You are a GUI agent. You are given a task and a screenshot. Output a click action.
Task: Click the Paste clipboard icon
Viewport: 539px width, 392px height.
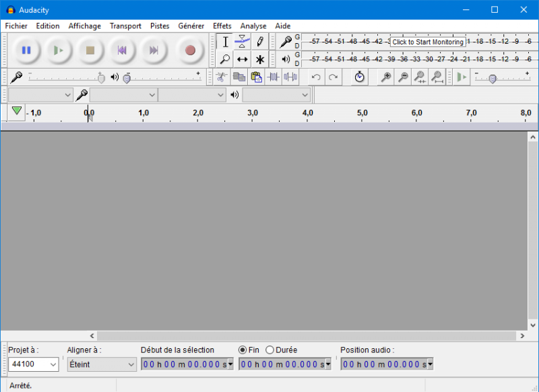[256, 77]
